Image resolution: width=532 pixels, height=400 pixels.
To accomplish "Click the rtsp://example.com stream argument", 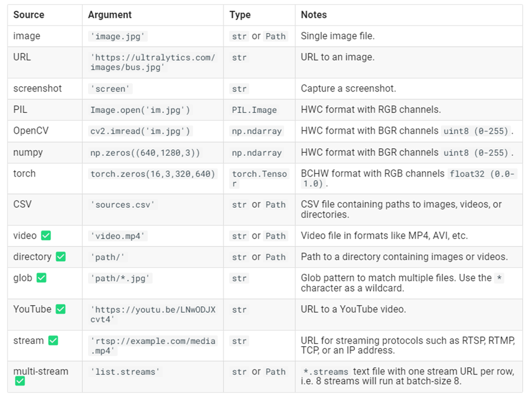I will coord(153,346).
